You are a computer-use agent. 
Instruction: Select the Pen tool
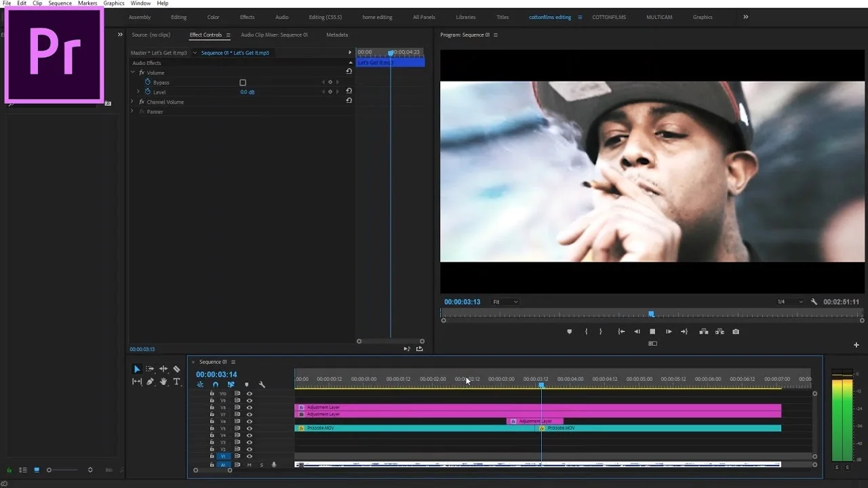click(x=150, y=382)
